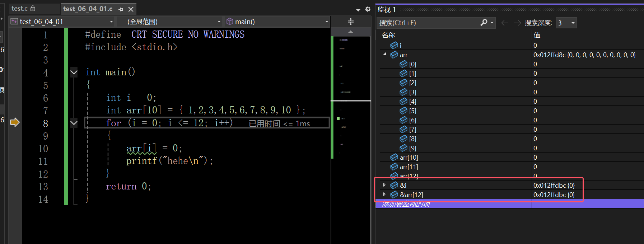Click the [0] element icon
Viewport: 644px width, 244px height.
(403, 64)
